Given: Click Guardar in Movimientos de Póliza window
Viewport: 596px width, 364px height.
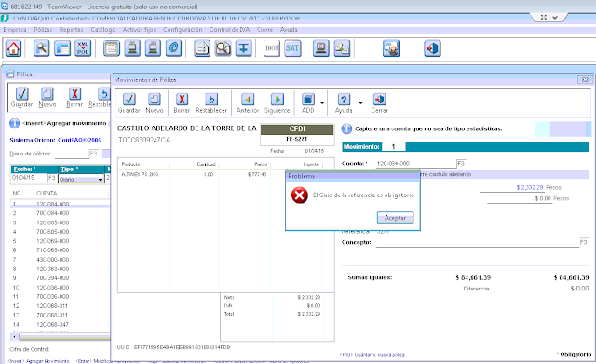Looking at the screenshot, I should point(129,103).
